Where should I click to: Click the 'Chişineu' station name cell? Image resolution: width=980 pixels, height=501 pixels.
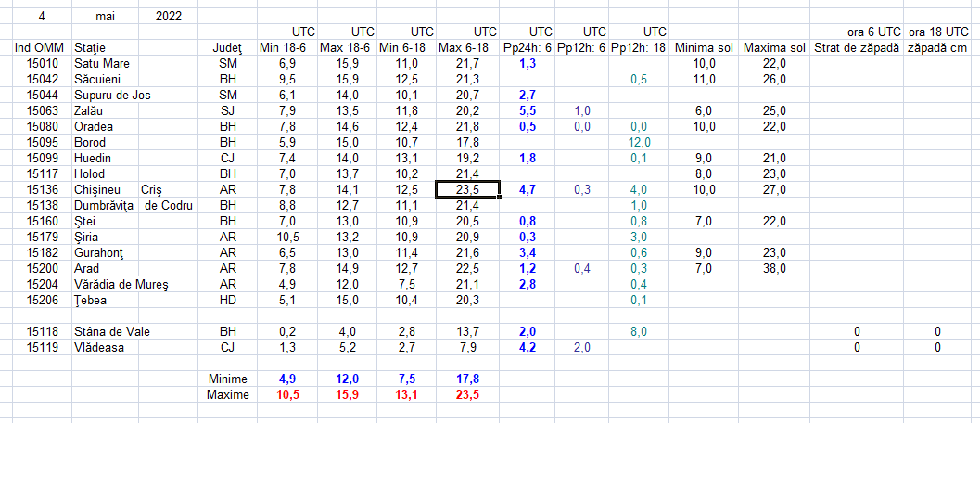(105, 189)
